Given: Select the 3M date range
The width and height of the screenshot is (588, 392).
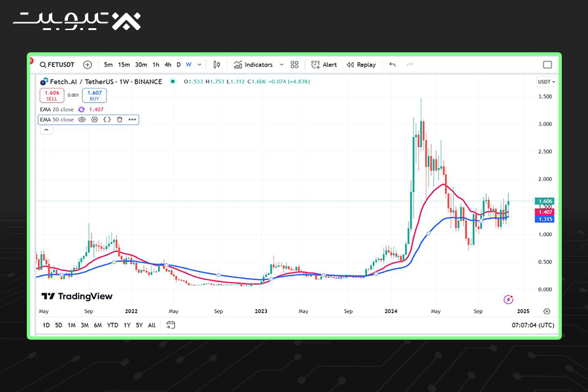Looking at the screenshot, I should (85, 325).
